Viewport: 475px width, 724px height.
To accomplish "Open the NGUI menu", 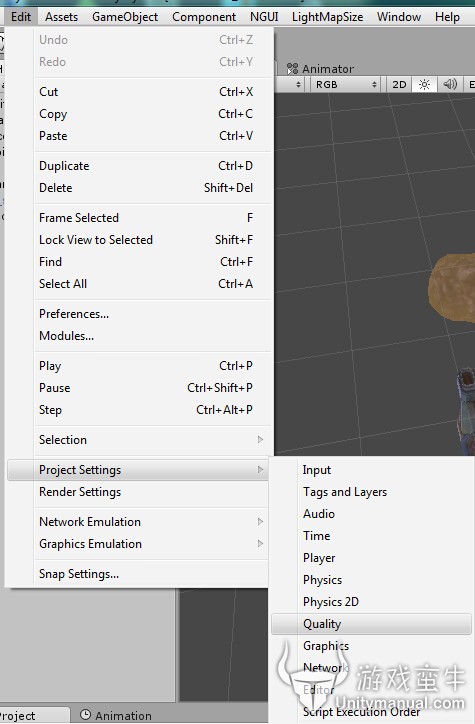I will coord(264,17).
